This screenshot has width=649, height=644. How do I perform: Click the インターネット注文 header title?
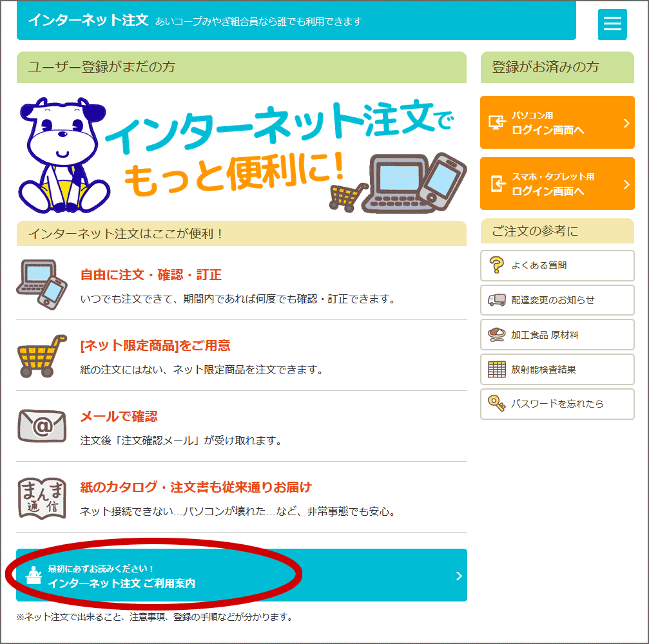(x=88, y=20)
